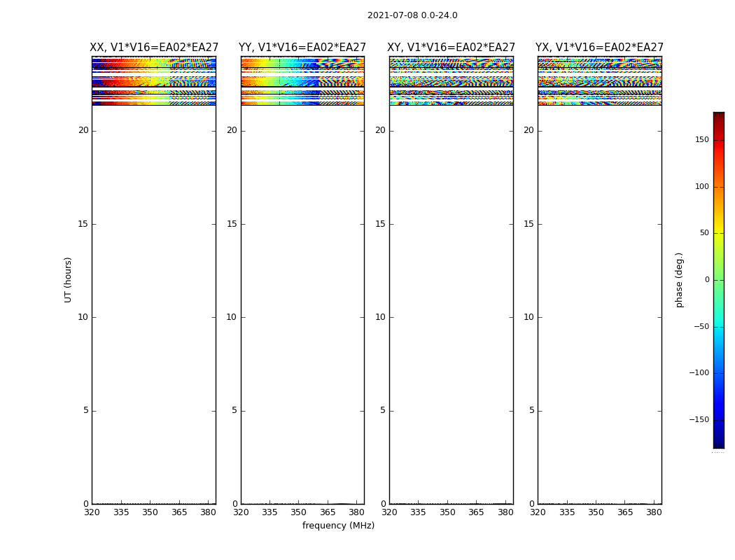Click the 150 tick label on the colorbar

701,140
